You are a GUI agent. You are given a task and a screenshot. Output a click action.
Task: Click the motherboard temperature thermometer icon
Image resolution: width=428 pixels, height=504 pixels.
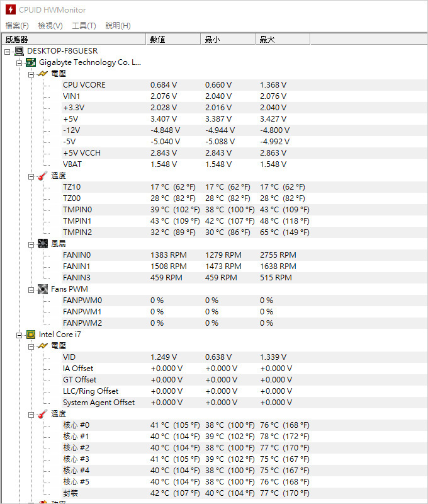[x=42, y=176]
